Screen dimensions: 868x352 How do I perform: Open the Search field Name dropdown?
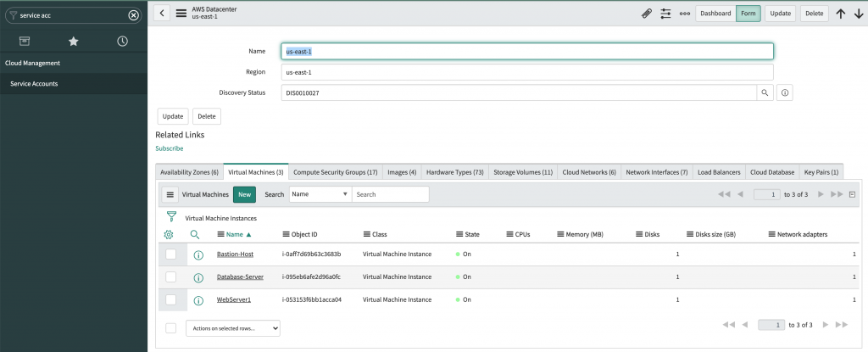[x=320, y=194]
